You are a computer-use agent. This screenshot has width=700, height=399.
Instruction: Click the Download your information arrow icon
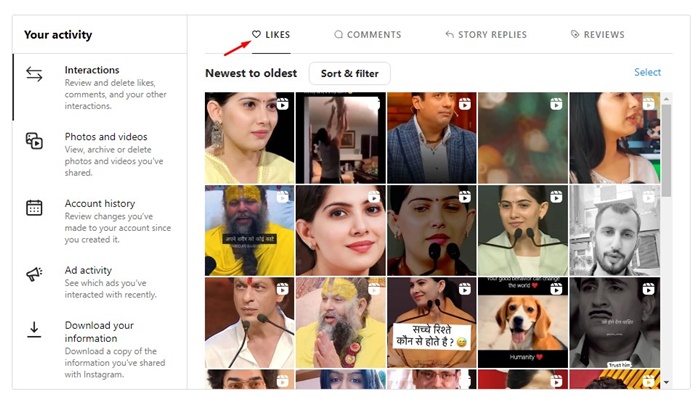pyautogui.click(x=34, y=329)
